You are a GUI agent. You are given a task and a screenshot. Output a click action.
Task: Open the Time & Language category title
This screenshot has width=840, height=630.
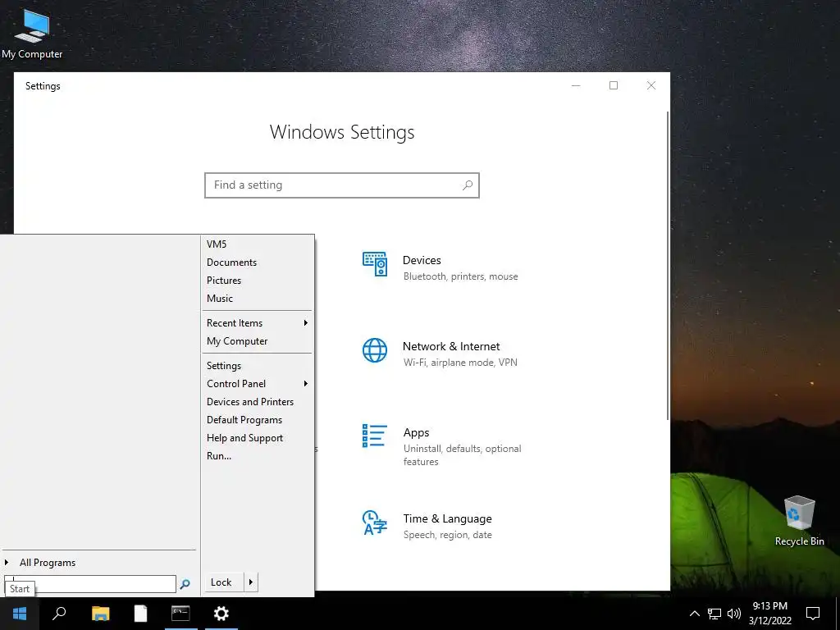[x=447, y=518]
